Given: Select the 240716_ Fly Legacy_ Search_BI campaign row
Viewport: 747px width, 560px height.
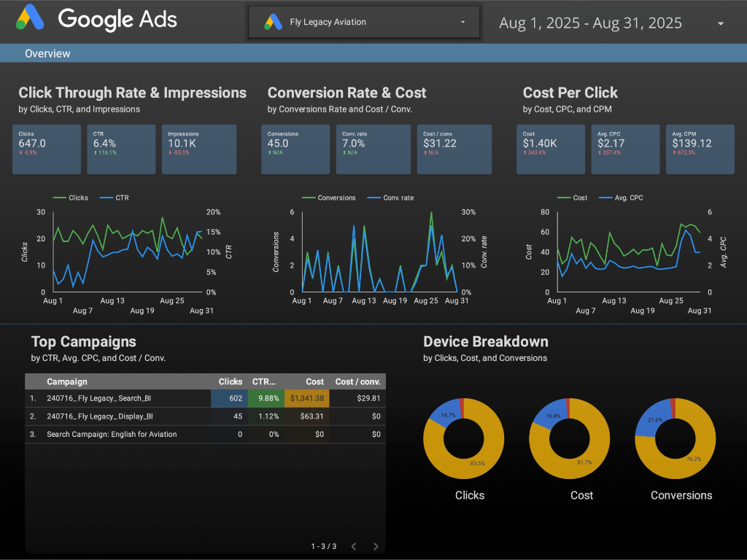Looking at the screenshot, I should pyautogui.click(x=205, y=398).
